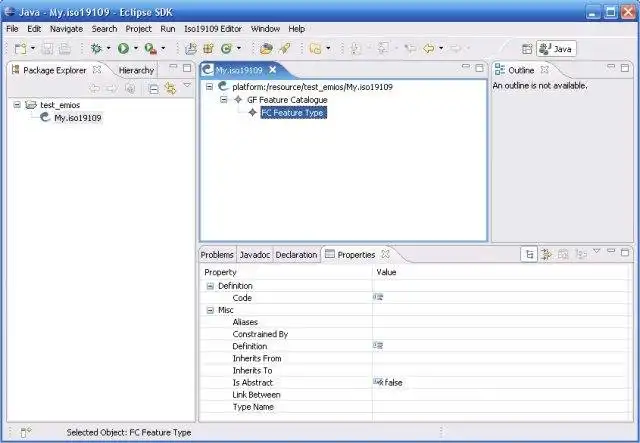640x443 pixels.
Task: Open the External Tools dropdown arrow
Action: tap(163, 49)
